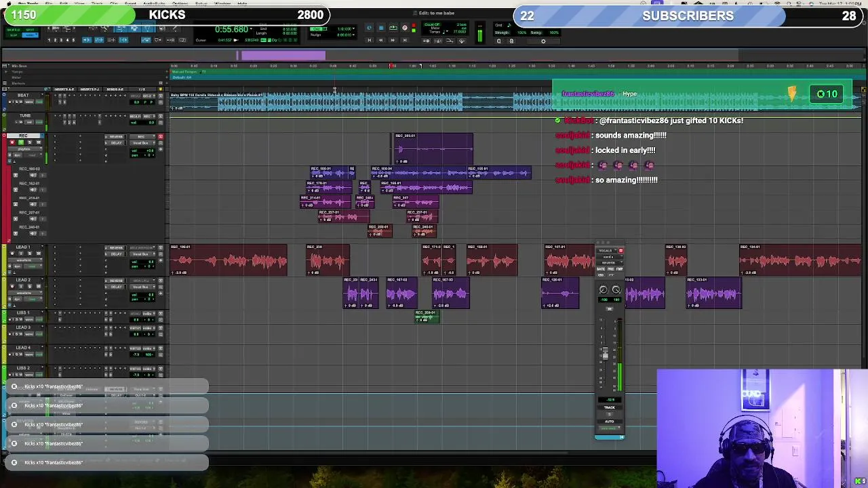This screenshot has width=868, height=488.
Task: Toggle the first blue edit-option icon after zoom presets
Action: click(x=87, y=40)
